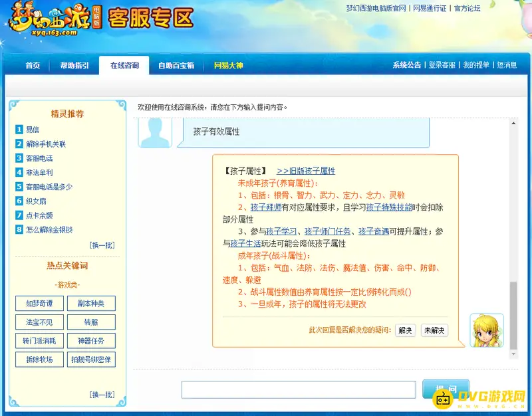The height and width of the screenshot is (416, 532).
Task: Open the >>旧版孩子属性 link
Action: pyautogui.click(x=306, y=171)
